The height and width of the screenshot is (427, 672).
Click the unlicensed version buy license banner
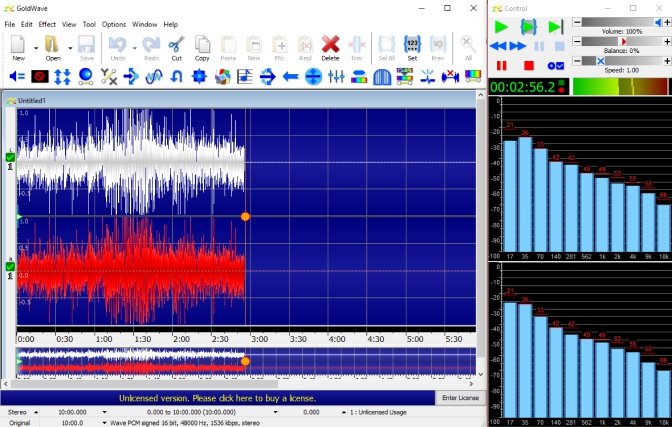(217, 398)
